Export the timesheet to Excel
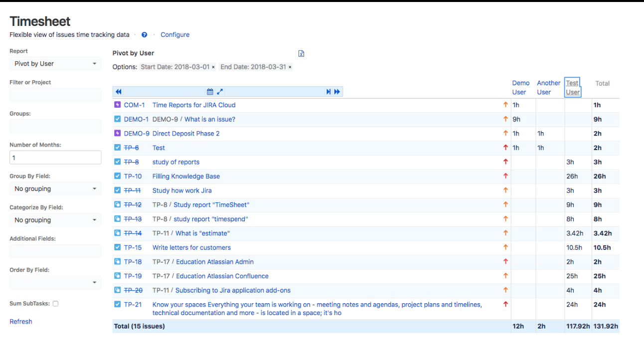This screenshot has height=354, width=644. [301, 53]
